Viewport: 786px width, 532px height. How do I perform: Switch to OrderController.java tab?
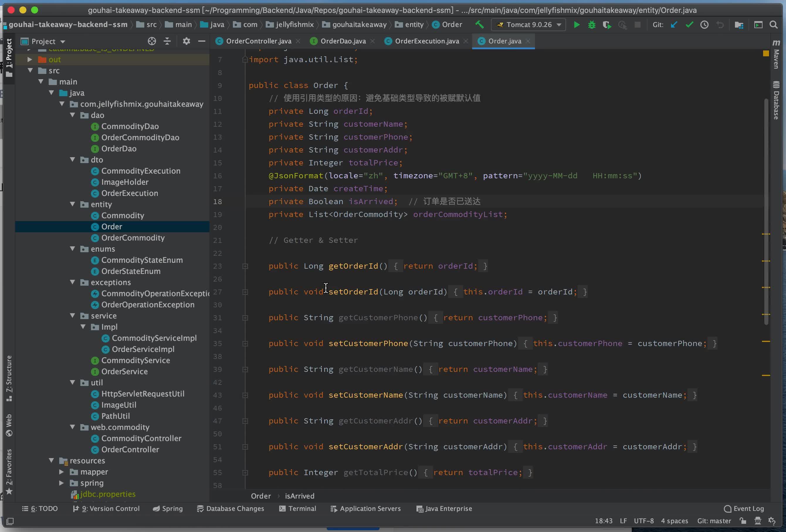pos(258,41)
